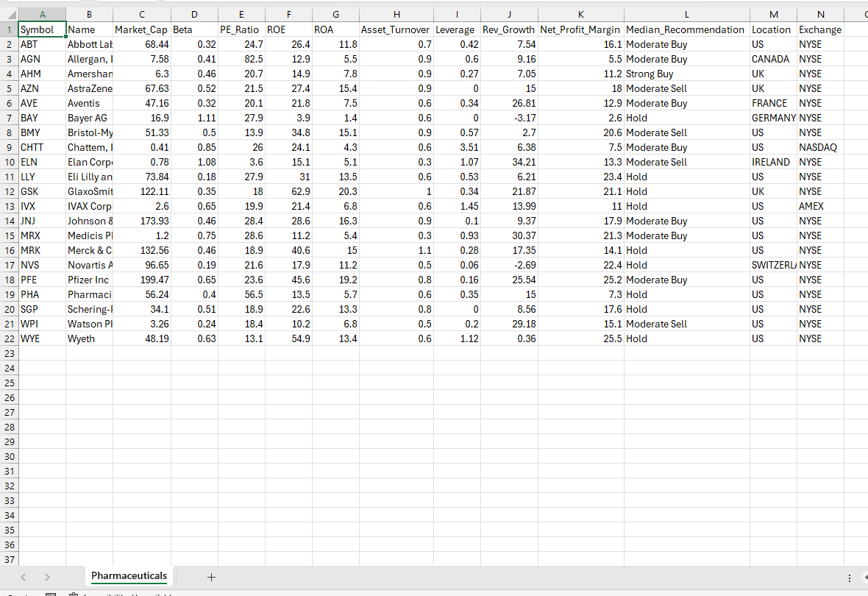
Task: Select revenue growth value 34.21
Action: pyautogui.click(x=509, y=163)
